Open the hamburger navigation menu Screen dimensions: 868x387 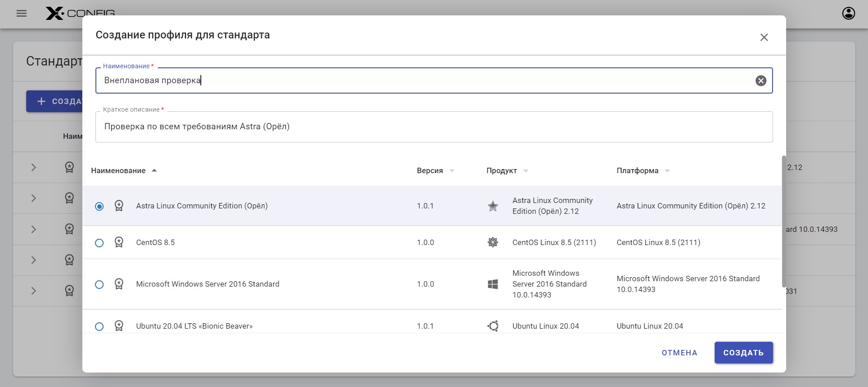21,14
